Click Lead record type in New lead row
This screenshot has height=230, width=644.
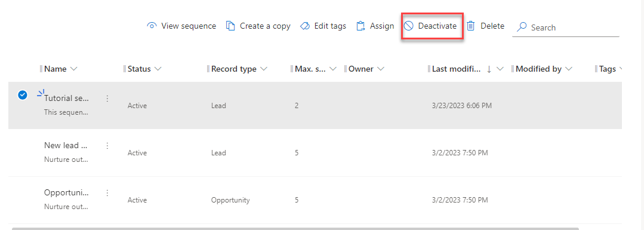click(218, 153)
